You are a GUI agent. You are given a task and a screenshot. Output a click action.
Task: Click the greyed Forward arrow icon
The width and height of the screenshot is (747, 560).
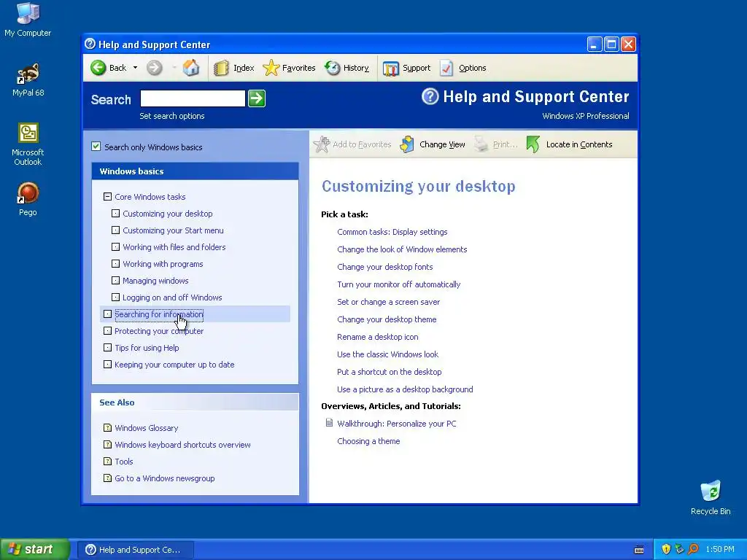pos(154,68)
